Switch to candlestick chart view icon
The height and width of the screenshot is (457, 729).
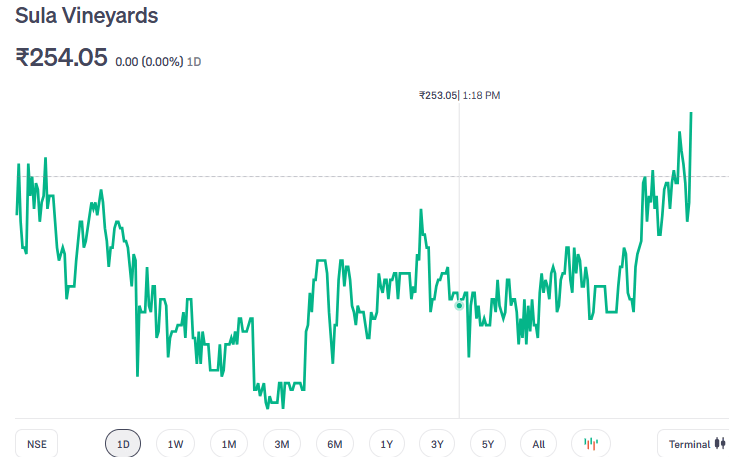pyautogui.click(x=590, y=444)
